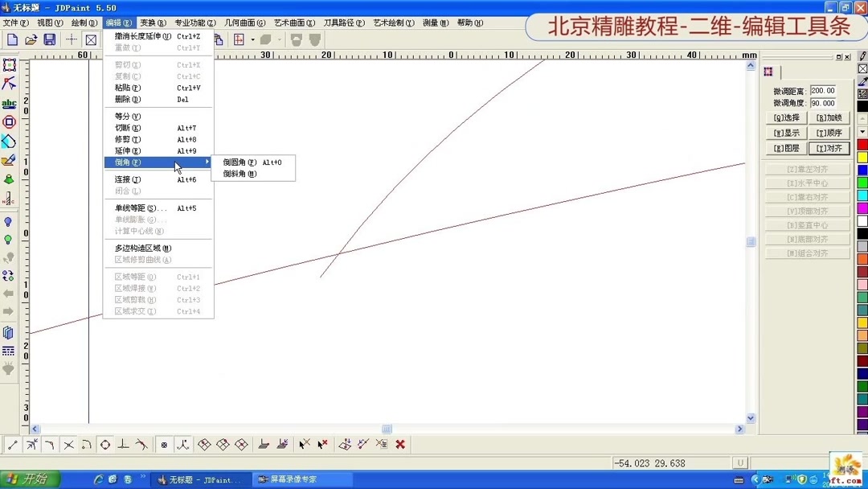The image size is (868, 489).
Task: Expand the color dropdown arrow on right edge
Action: tap(862, 132)
